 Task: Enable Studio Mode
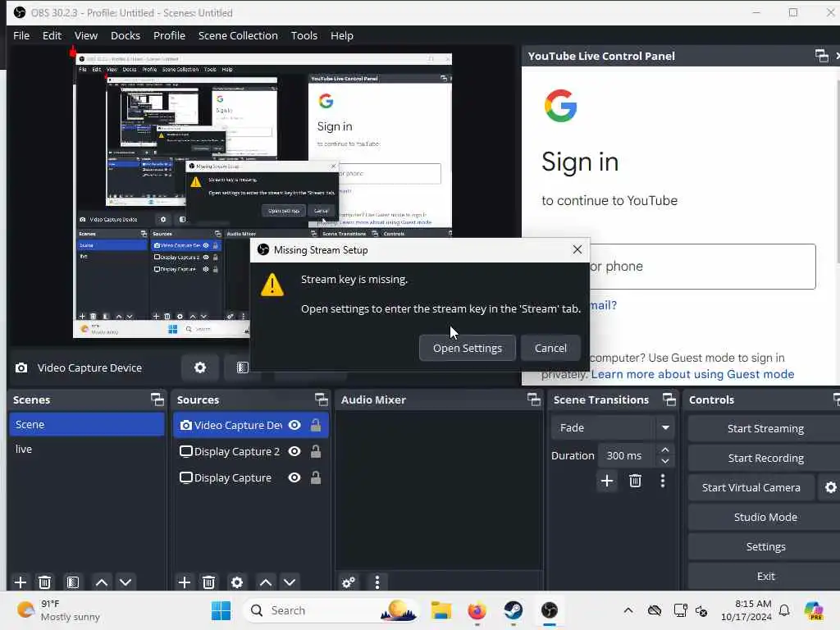(765, 517)
